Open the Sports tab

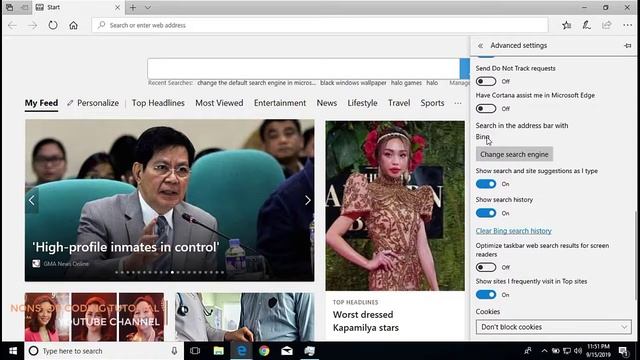pyautogui.click(x=432, y=103)
